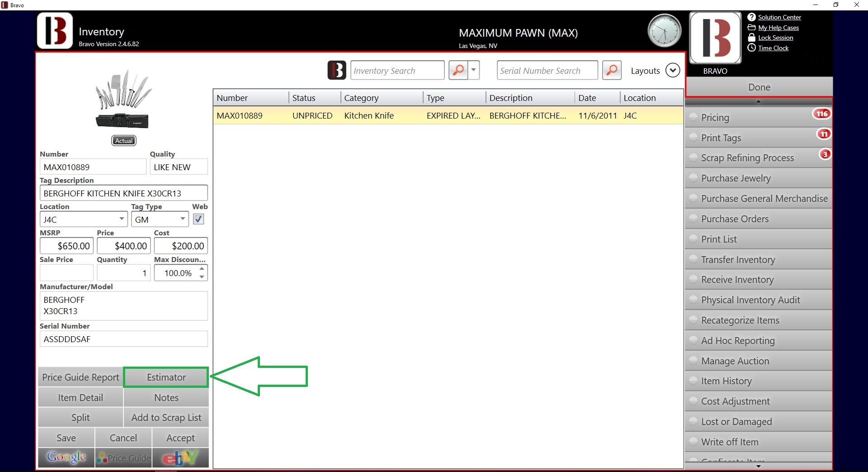Viewport: 868px width, 472px height.
Task: Open the Tag Type GM dropdown
Action: tap(183, 219)
